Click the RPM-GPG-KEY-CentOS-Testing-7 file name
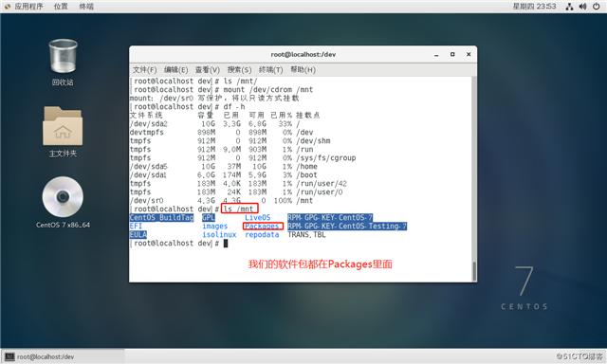Image resolution: width=607 pixels, height=364 pixels. (x=347, y=227)
